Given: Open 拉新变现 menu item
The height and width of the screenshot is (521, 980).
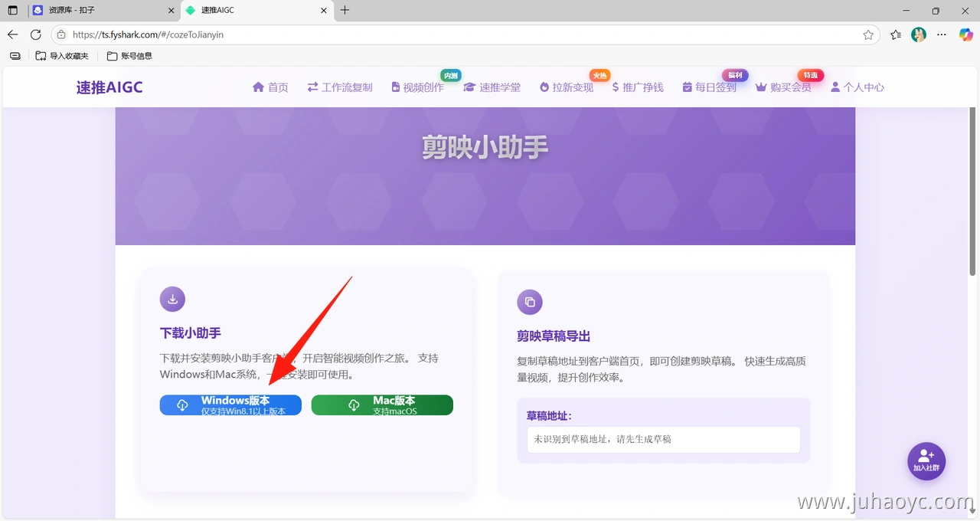Looking at the screenshot, I should click(567, 87).
